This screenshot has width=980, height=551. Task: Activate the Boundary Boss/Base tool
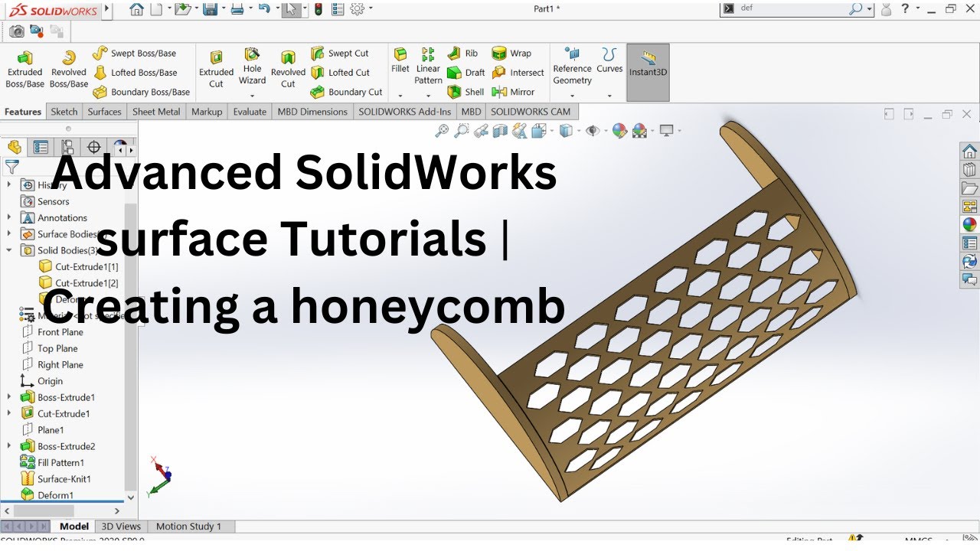click(x=141, y=92)
